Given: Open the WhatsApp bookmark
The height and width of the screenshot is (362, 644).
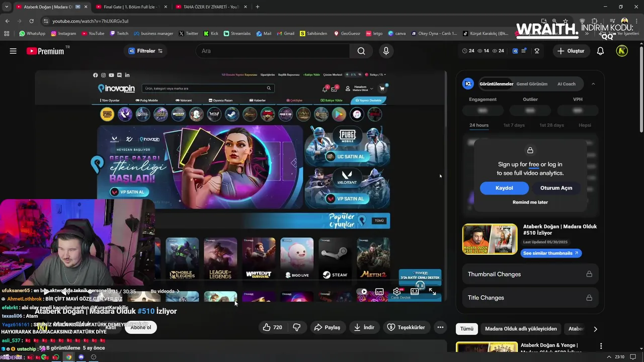Looking at the screenshot, I should (32, 34).
